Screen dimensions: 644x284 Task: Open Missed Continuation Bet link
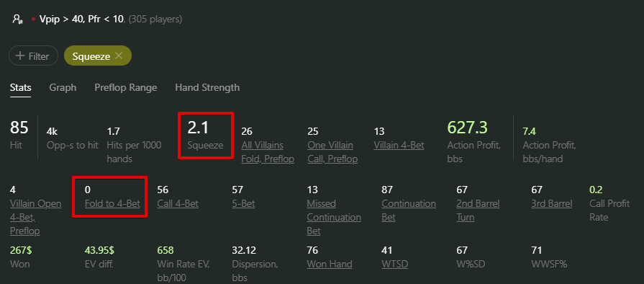[334, 217]
